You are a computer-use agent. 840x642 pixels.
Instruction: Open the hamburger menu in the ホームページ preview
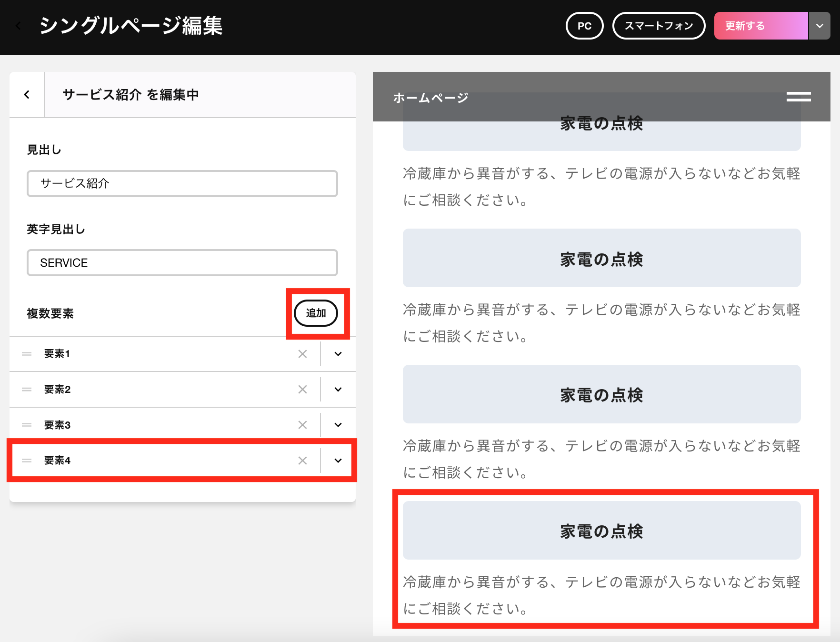(799, 97)
